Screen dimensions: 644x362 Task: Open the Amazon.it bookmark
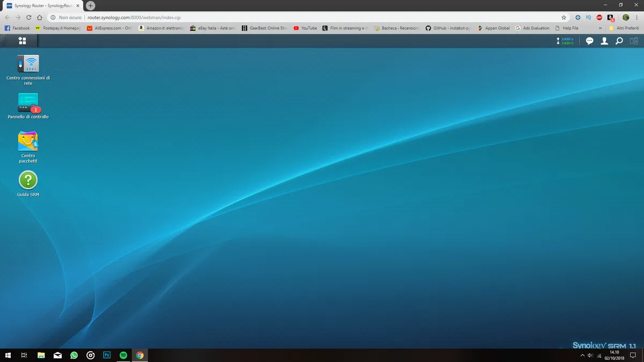tap(161, 28)
